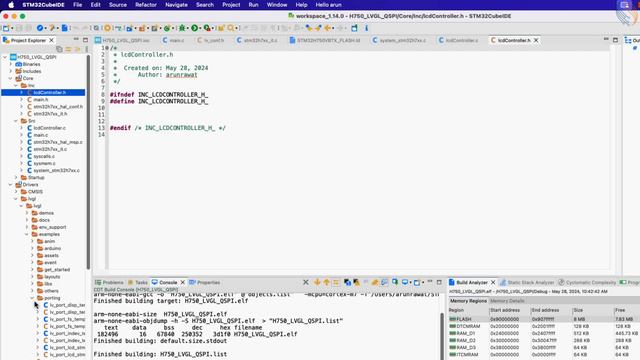Viewport: 640px width, 360px height.
Task: Open the Apple menu
Action: [11, 5]
